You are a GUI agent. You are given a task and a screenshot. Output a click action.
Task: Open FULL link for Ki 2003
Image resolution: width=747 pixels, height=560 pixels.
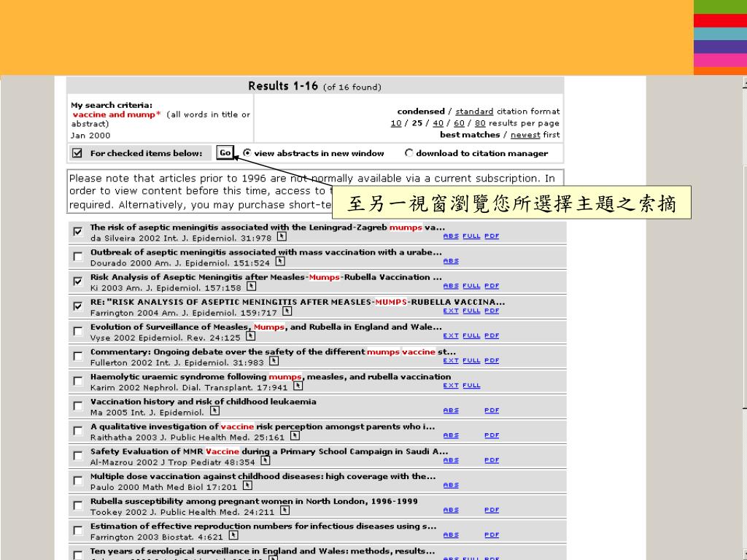471,286
